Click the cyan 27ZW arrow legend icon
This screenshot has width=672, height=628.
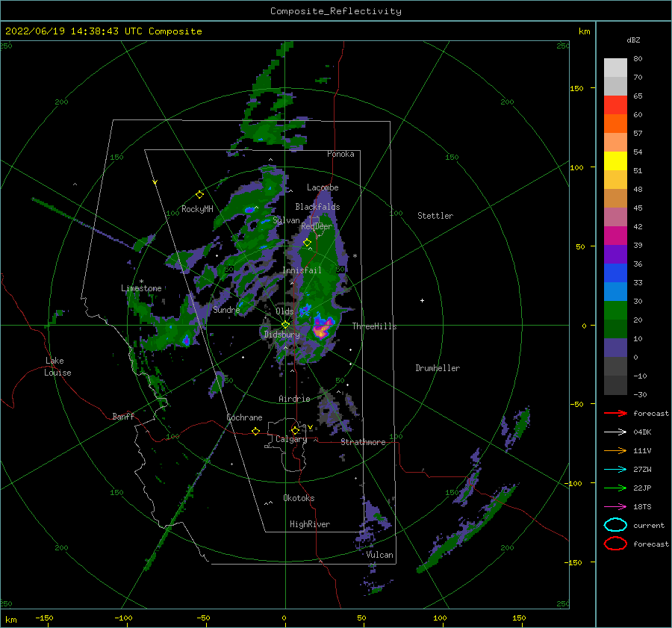615,470
